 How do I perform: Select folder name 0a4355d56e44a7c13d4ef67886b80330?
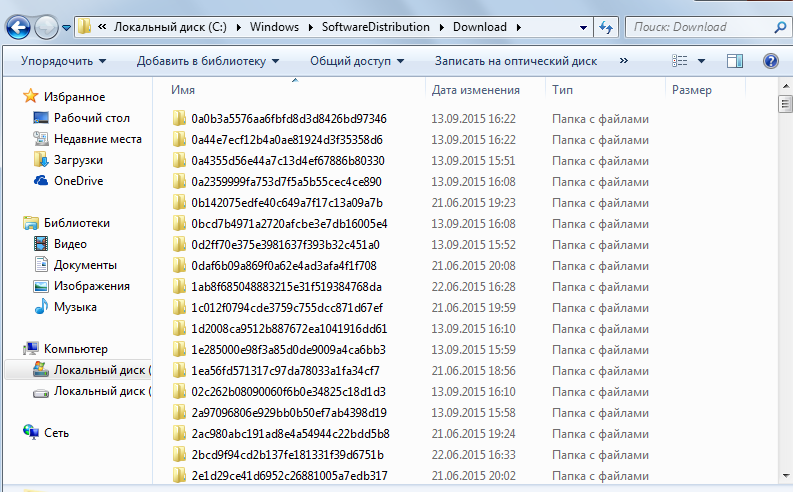(288, 161)
